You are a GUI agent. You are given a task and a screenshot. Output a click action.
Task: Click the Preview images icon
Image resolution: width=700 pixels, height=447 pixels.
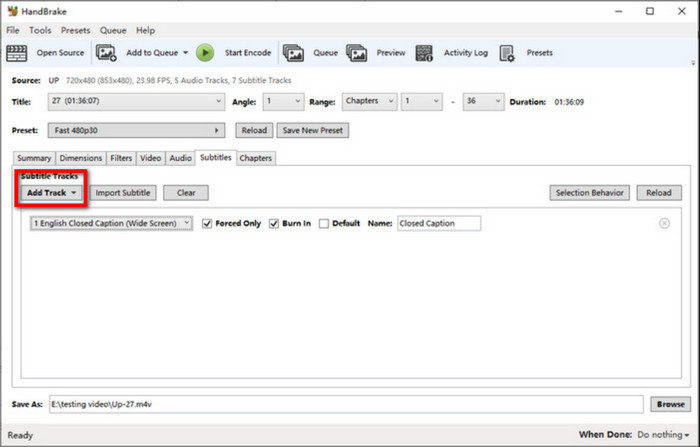point(357,53)
